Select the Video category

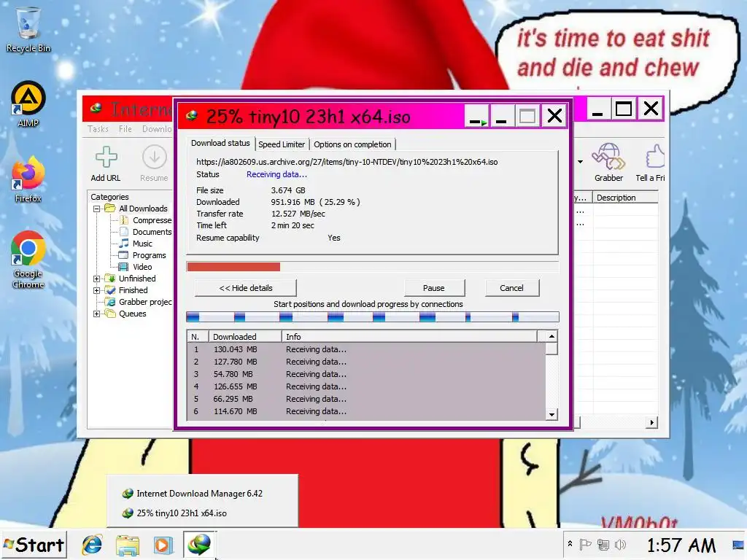(136, 267)
